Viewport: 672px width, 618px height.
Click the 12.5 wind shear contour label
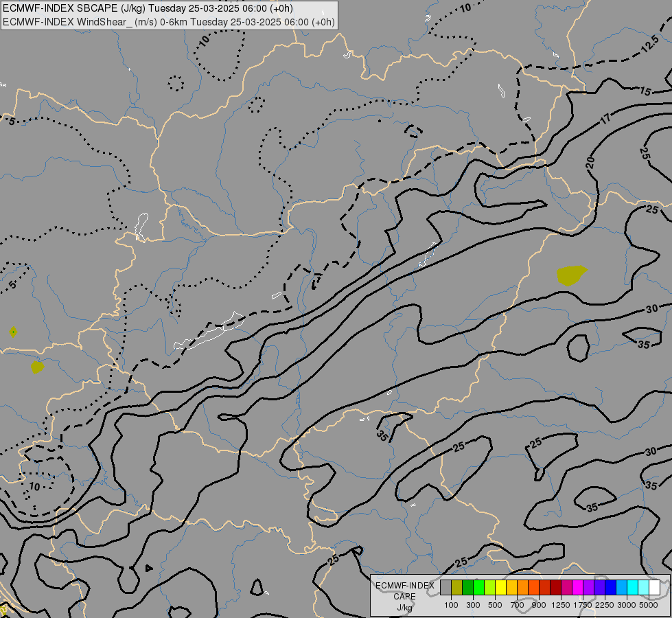[650, 44]
